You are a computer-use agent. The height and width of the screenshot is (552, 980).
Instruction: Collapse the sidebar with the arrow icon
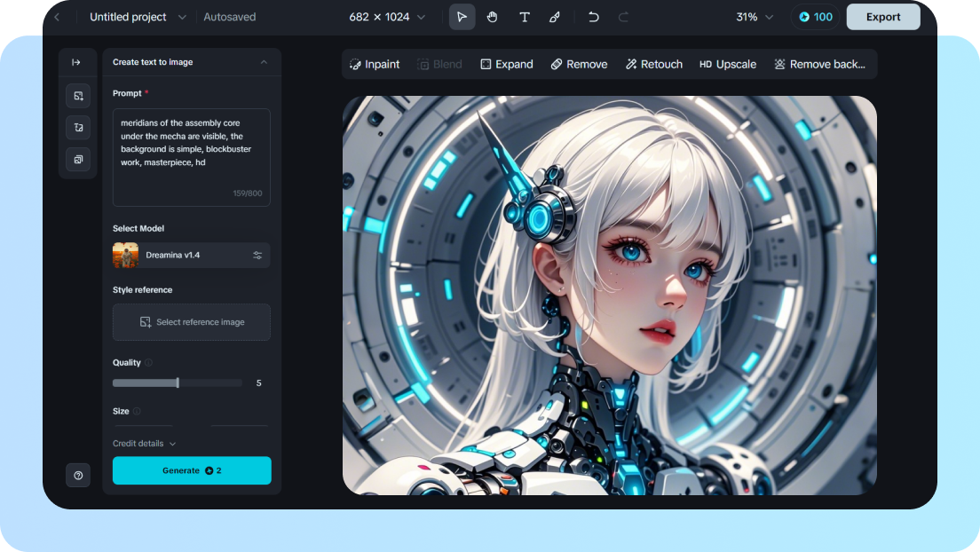pyautogui.click(x=76, y=62)
